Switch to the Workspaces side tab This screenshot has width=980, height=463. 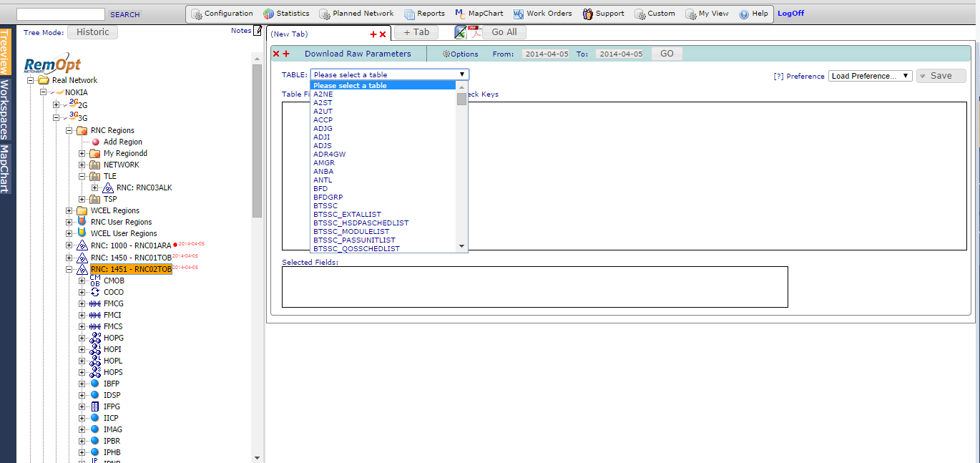5,109
